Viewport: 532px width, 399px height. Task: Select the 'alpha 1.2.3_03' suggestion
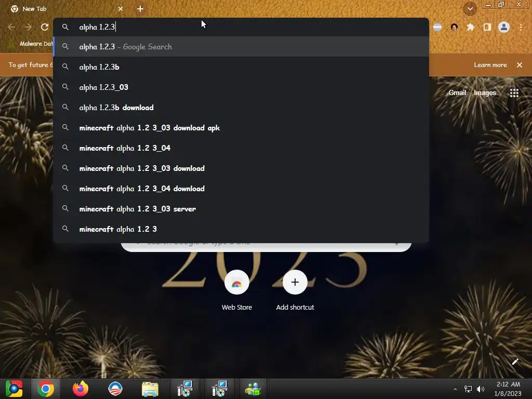(241, 87)
